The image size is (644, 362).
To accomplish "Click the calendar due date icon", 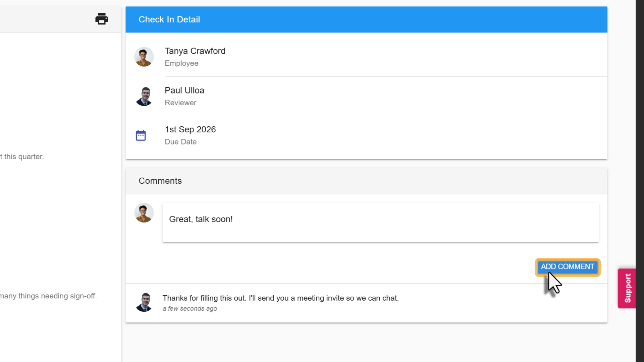I will point(141,135).
